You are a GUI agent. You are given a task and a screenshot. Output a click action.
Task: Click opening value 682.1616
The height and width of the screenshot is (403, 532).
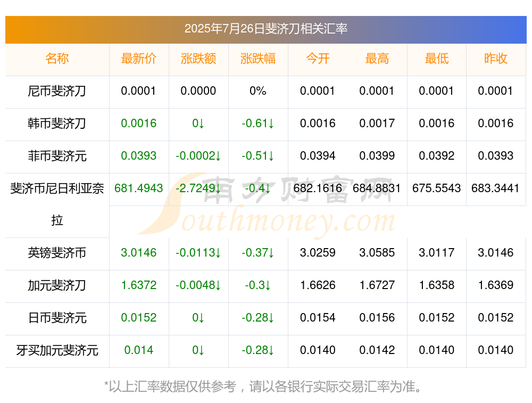(x=318, y=188)
